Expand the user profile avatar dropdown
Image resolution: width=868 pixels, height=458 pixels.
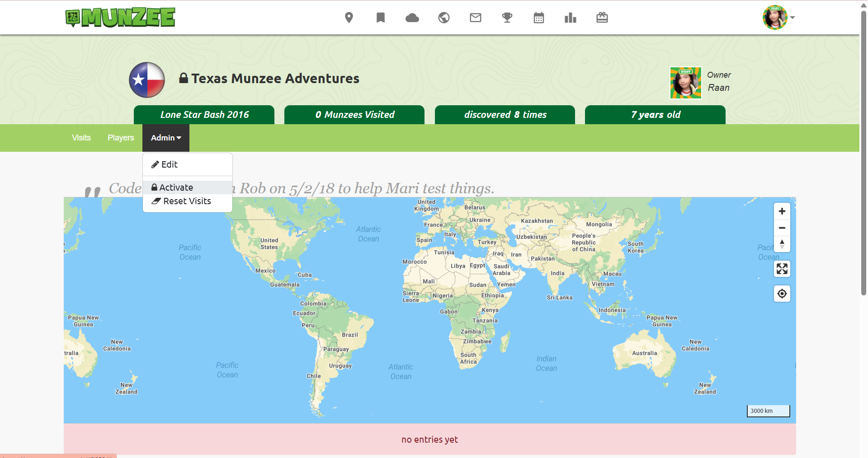pyautogui.click(x=778, y=18)
